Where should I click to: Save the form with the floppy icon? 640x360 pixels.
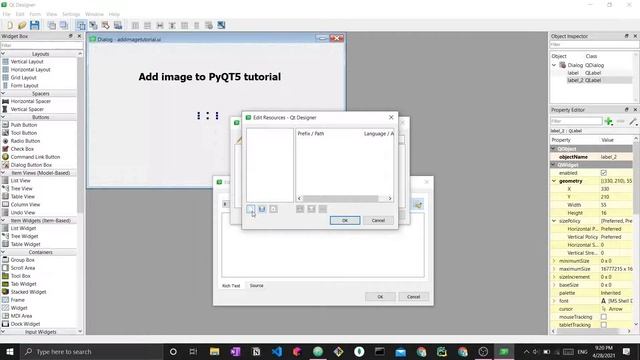point(35,25)
